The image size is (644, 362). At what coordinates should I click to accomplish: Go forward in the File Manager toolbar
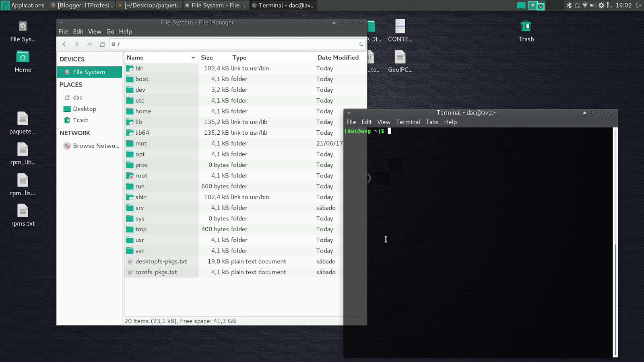coord(77,44)
